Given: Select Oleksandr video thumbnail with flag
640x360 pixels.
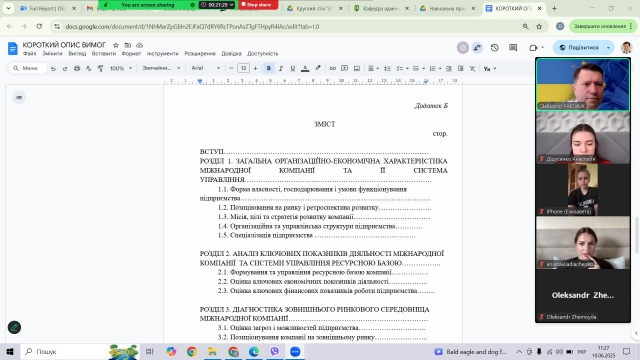Looking at the screenshot, I should pyautogui.click(x=583, y=84).
